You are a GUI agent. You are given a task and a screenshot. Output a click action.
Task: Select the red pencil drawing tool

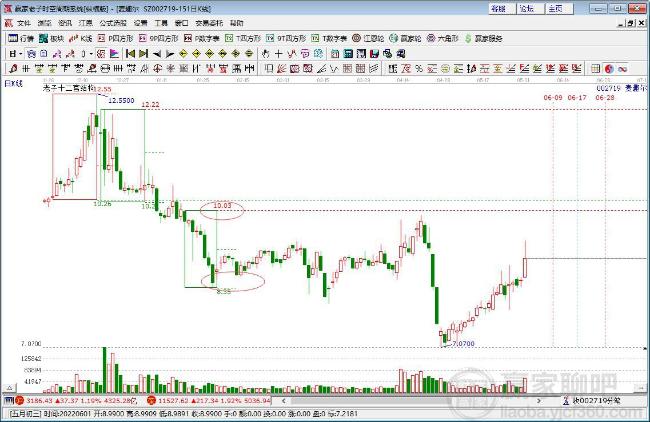[13, 68]
